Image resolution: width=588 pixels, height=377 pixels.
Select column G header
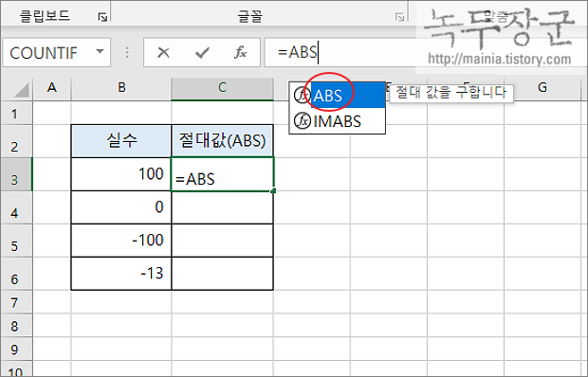point(542,89)
